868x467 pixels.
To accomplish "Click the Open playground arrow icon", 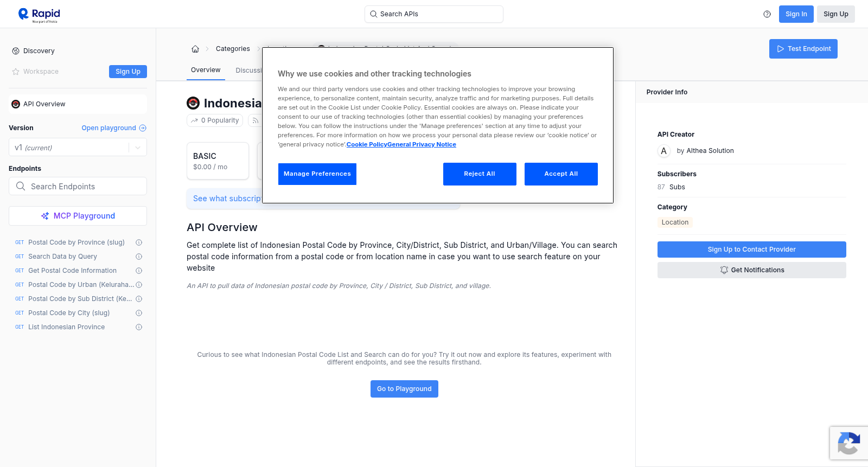I will pyautogui.click(x=143, y=128).
